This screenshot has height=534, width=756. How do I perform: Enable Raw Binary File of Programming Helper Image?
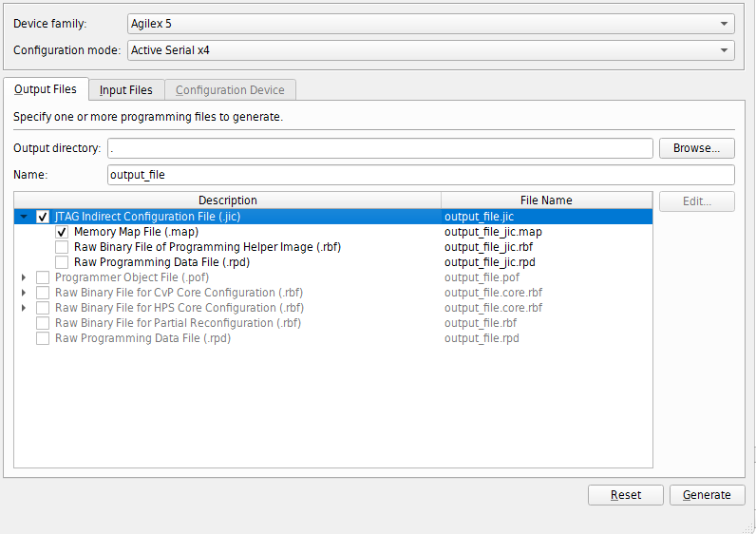coord(62,247)
